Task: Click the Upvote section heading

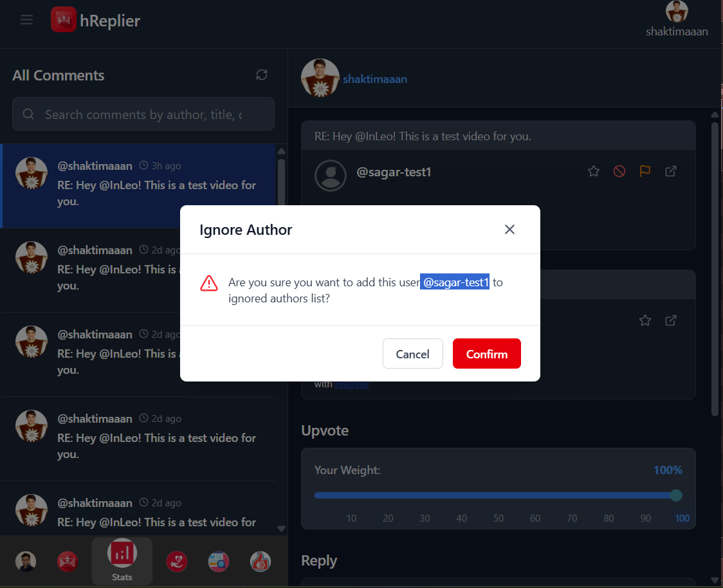Action: point(325,430)
